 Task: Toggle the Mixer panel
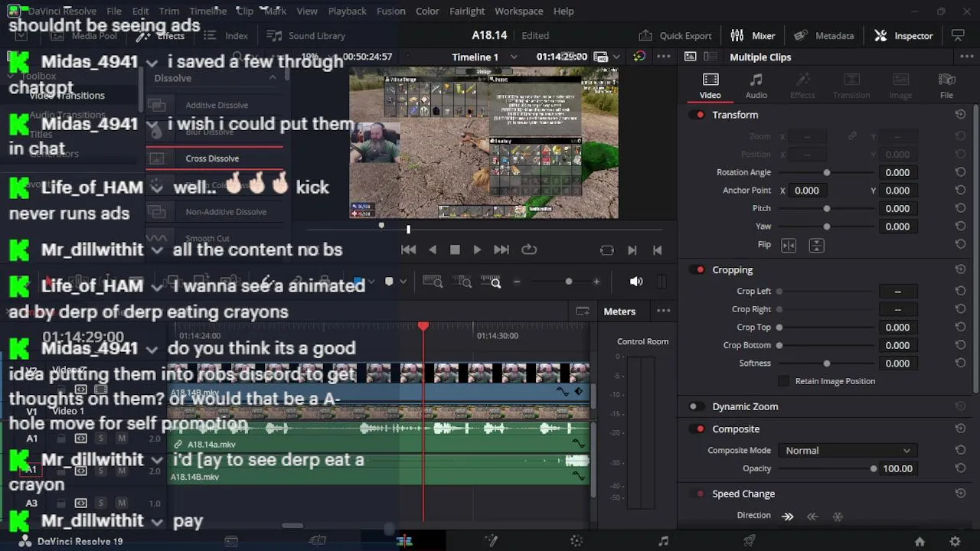coord(753,35)
